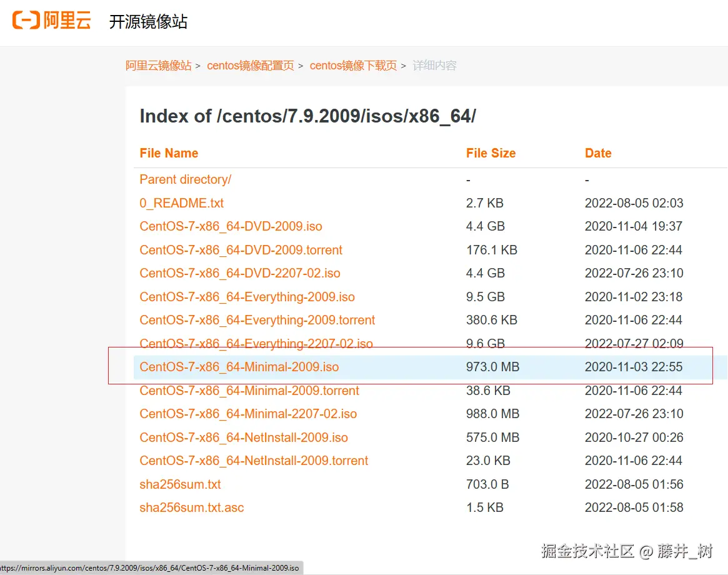Click the Aliyun logo icon

[x=51, y=21]
